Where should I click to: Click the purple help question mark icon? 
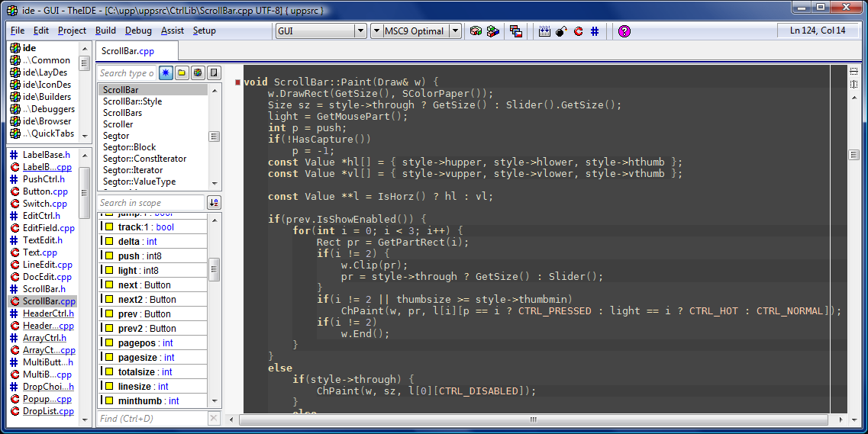coord(624,31)
